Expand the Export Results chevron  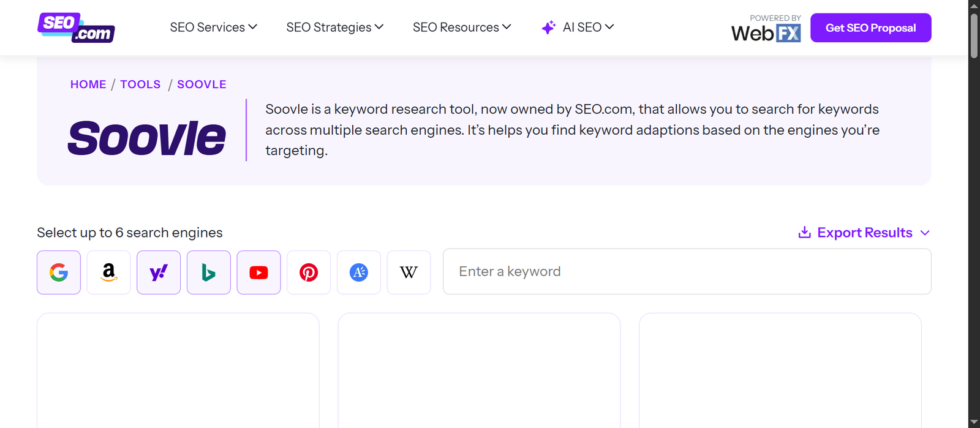925,233
